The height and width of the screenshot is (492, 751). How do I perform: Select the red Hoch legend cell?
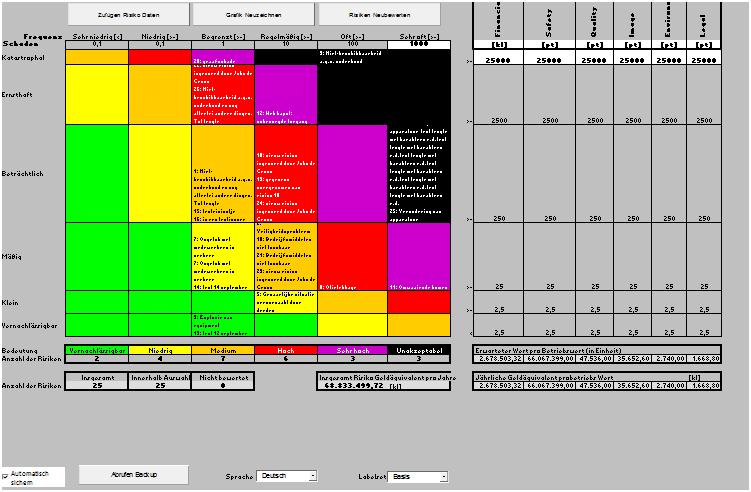click(286, 351)
